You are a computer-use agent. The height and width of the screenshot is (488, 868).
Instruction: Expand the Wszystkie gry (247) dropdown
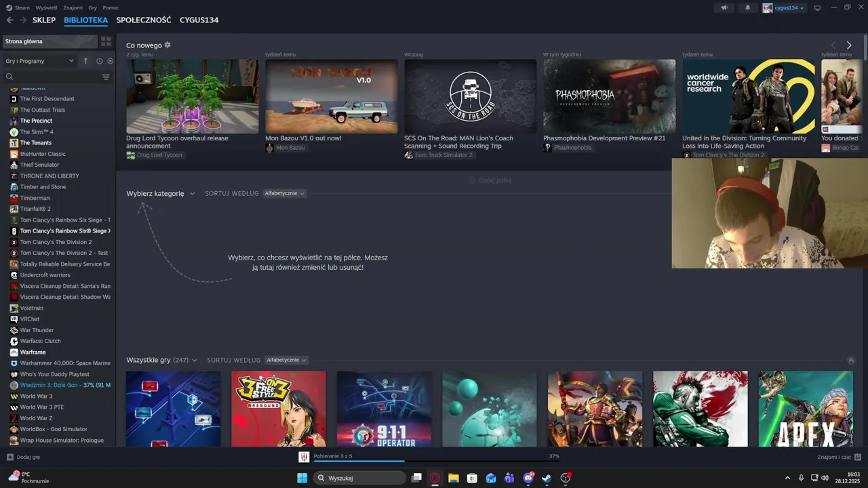161,360
